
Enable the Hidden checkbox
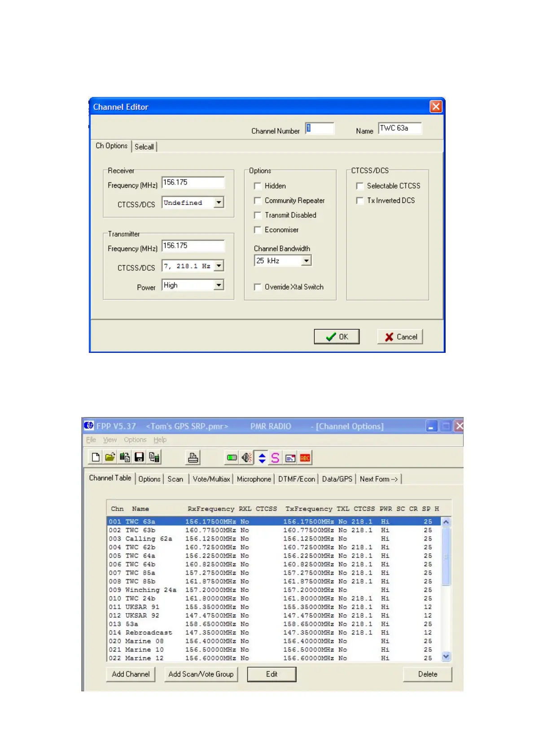(258, 186)
